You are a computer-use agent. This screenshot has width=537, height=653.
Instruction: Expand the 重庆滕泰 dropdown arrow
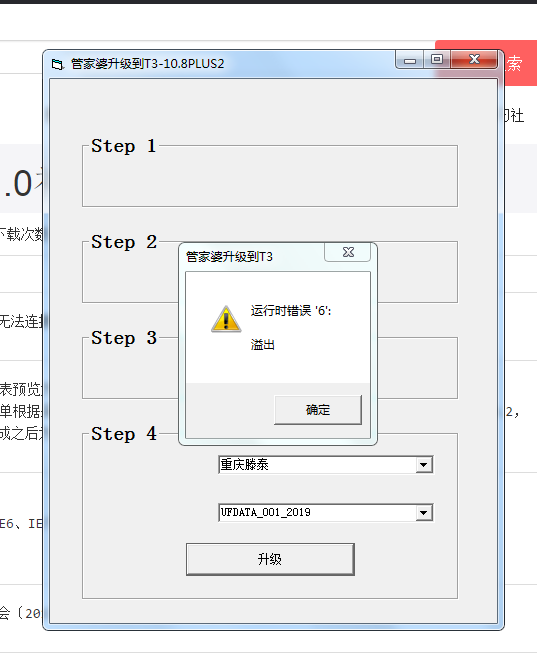[423, 465]
